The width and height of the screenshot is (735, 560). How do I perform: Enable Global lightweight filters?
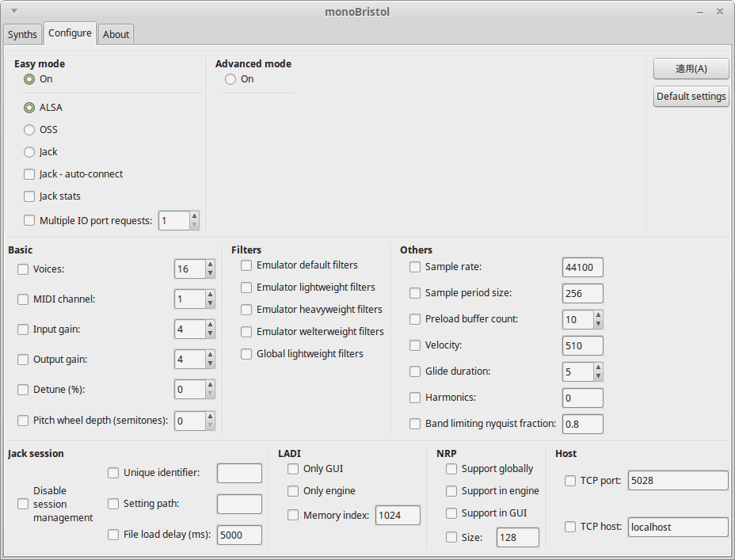246,354
